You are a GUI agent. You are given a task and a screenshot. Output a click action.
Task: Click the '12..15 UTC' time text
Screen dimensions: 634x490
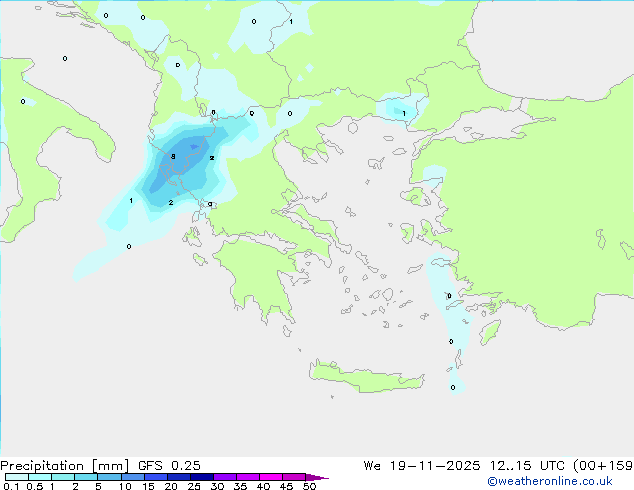pos(527,466)
